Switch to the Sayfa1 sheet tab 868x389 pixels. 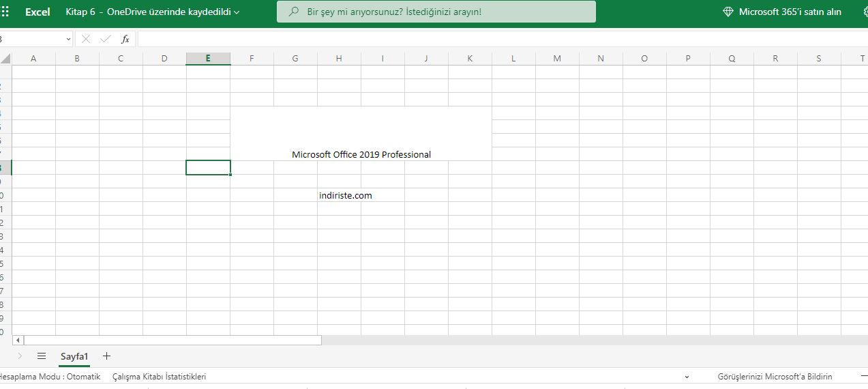point(74,356)
